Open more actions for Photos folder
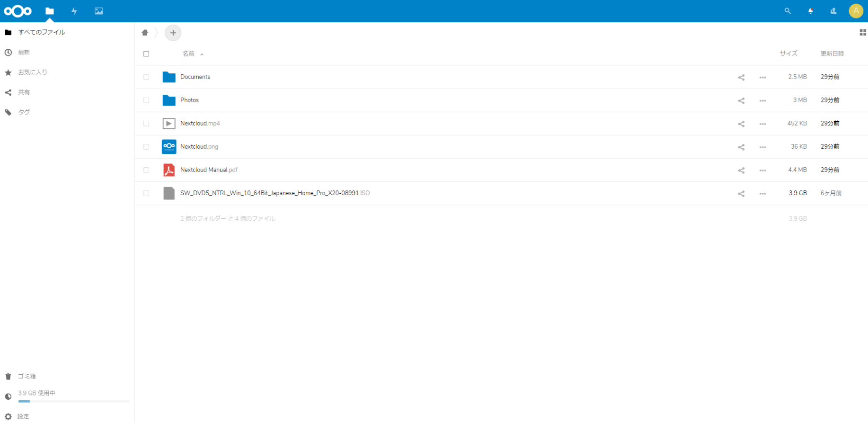Screen dimensions: 868x423 pyautogui.click(x=762, y=100)
